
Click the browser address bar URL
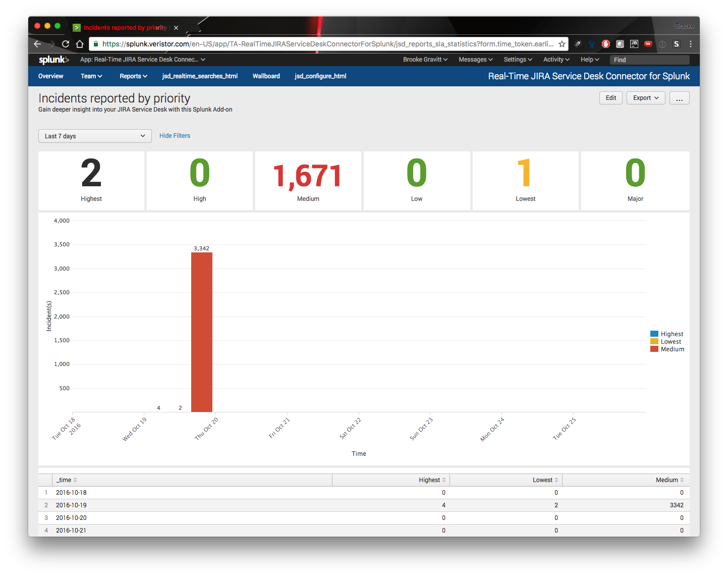tap(327, 44)
